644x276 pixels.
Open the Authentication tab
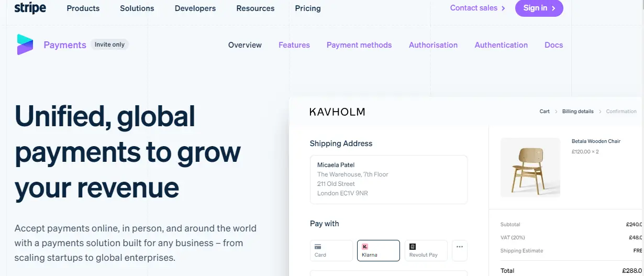point(501,45)
